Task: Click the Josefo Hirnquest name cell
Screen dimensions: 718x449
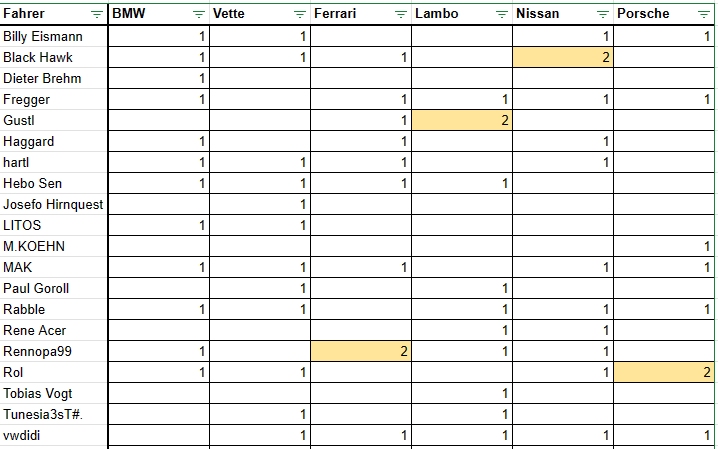Action: (53, 204)
